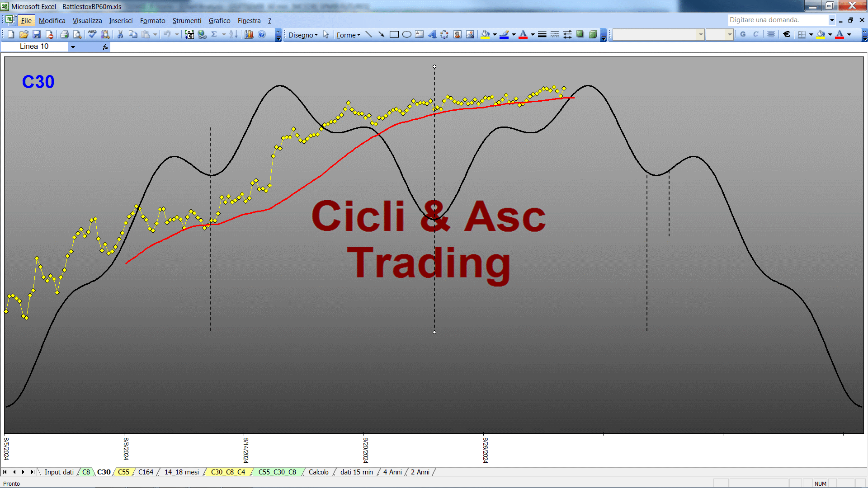Open Shadow Style settings

pos(580,34)
